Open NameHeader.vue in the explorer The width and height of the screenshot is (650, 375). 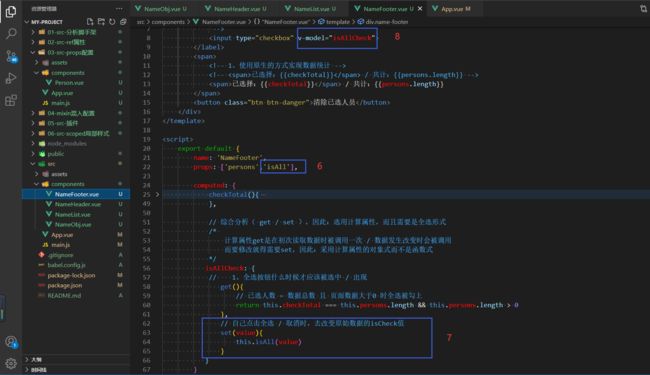pos(77,204)
